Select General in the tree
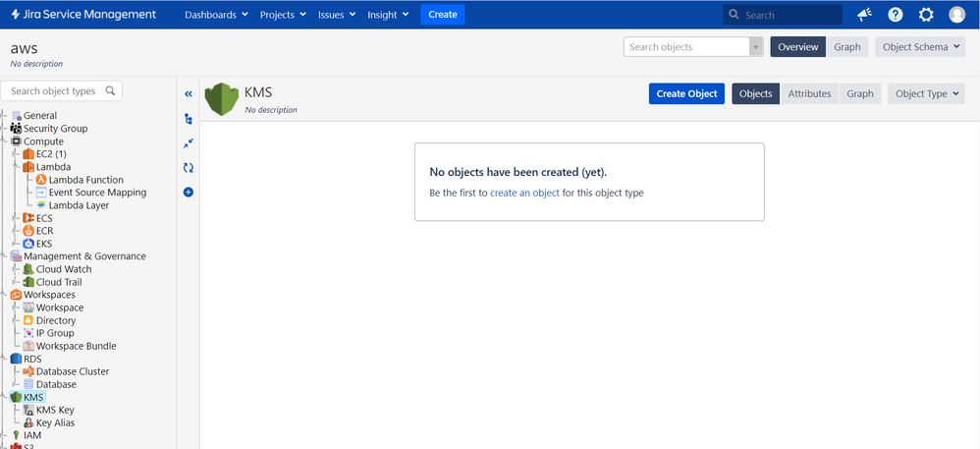 pyautogui.click(x=40, y=116)
